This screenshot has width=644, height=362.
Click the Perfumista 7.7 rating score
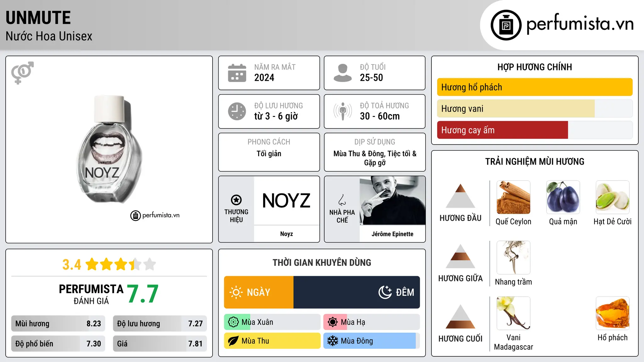tap(143, 294)
